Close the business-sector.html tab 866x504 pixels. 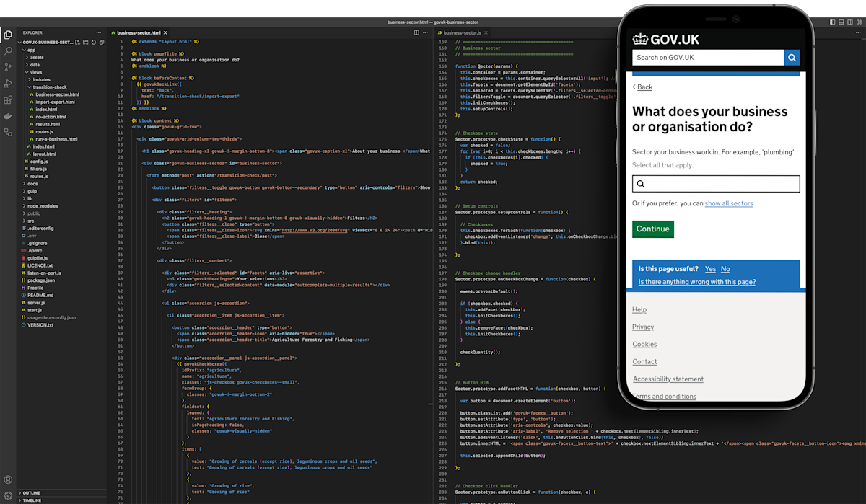coord(165,32)
